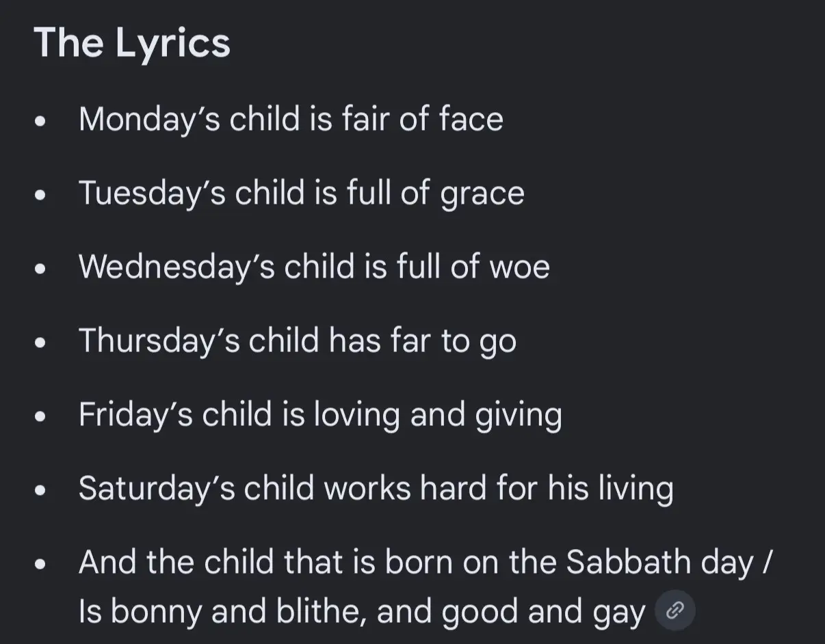Click the line "Is bonny and blithe, and good and gay"
Image resolution: width=825 pixels, height=644 pixels.
coord(362,612)
